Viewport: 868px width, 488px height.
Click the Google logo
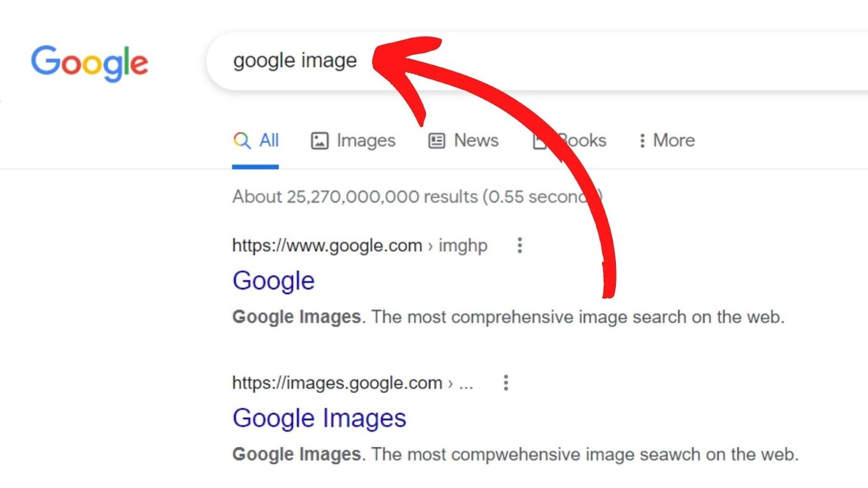tap(89, 63)
